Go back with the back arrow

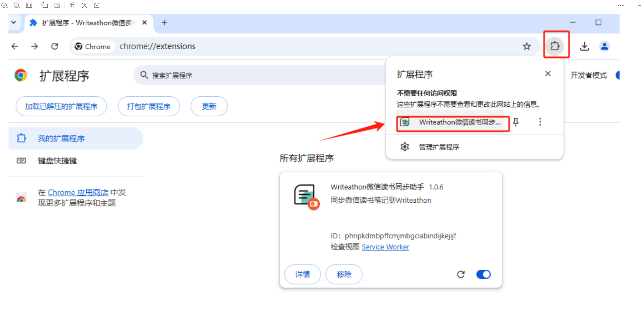[15, 46]
